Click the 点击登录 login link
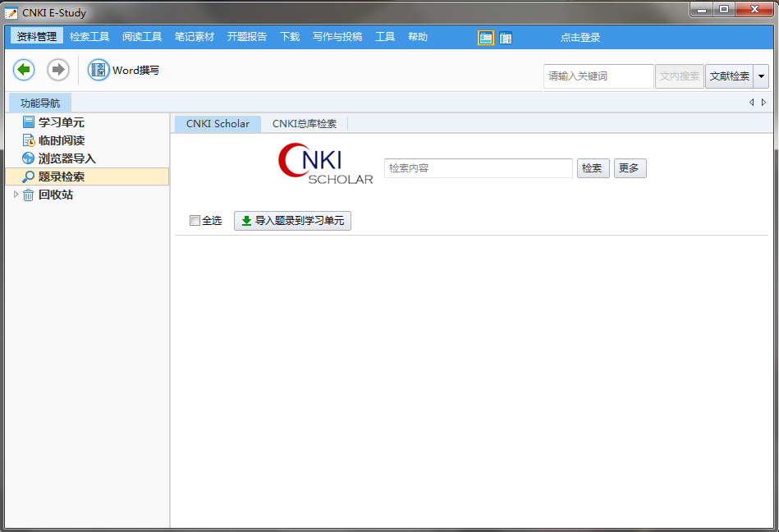The width and height of the screenshot is (779, 532). (580, 37)
